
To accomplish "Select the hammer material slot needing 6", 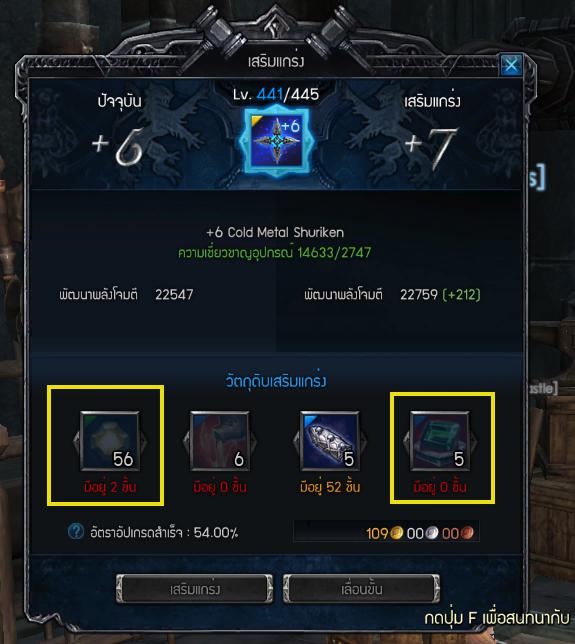I will 220,441.
